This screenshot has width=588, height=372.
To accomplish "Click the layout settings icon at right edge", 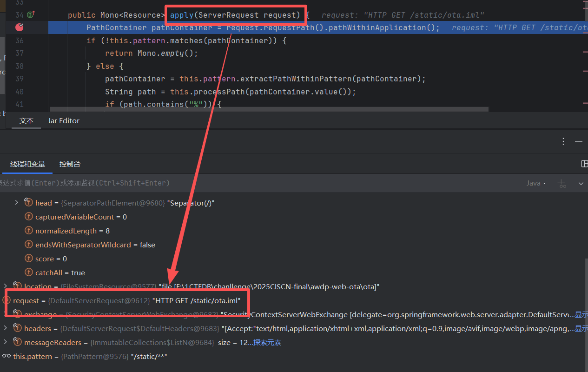I will [x=584, y=164].
